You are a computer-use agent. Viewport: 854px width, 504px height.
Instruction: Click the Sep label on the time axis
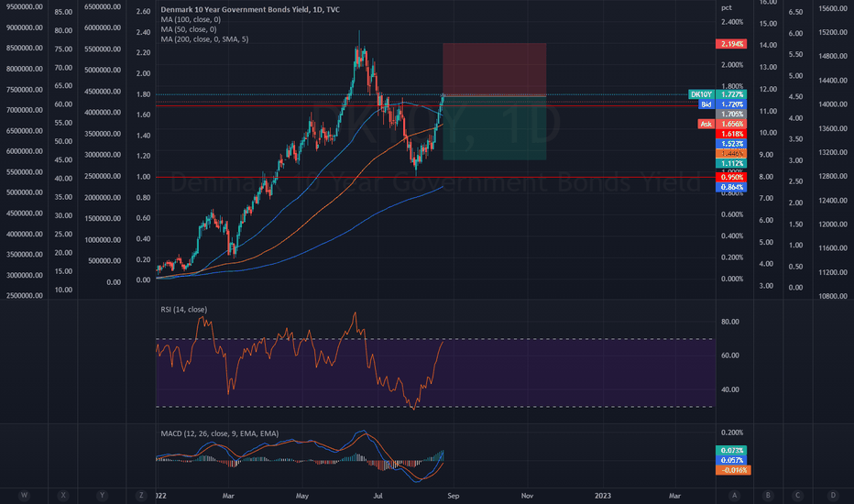pyautogui.click(x=454, y=496)
